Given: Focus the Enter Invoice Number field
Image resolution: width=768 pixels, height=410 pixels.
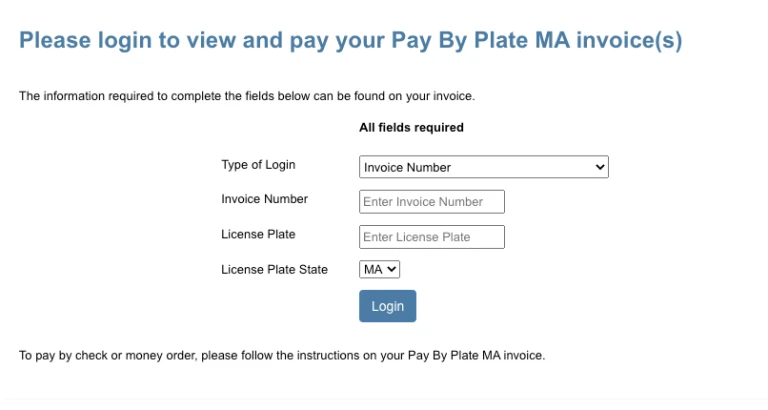Looking at the screenshot, I should (x=431, y=202).
